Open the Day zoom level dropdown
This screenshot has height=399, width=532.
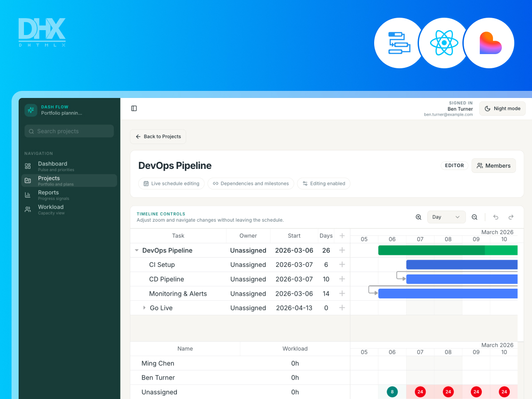point(446,217)
